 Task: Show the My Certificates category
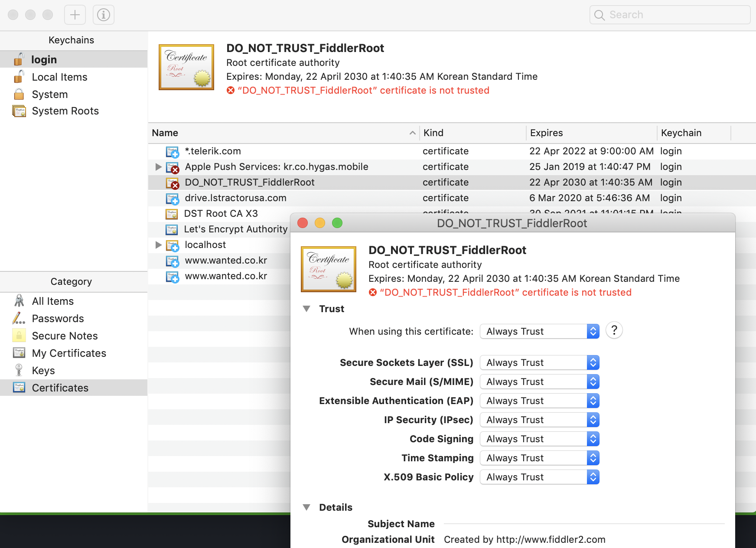point(74,353)
